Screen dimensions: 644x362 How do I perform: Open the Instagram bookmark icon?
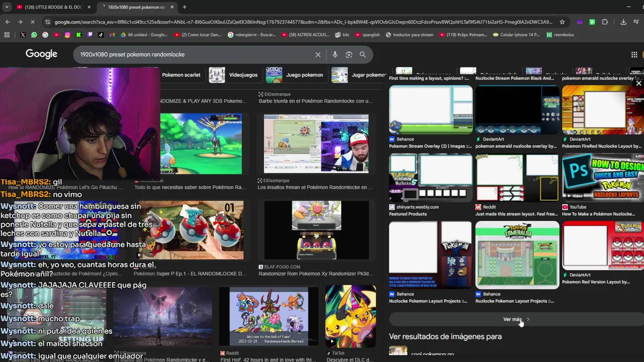point(67,35)
